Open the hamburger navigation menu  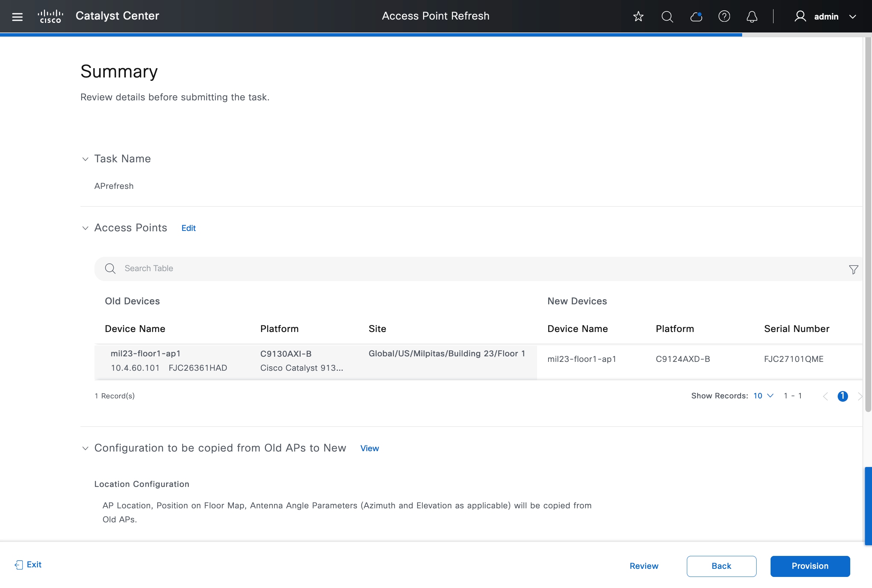point(17,17)
